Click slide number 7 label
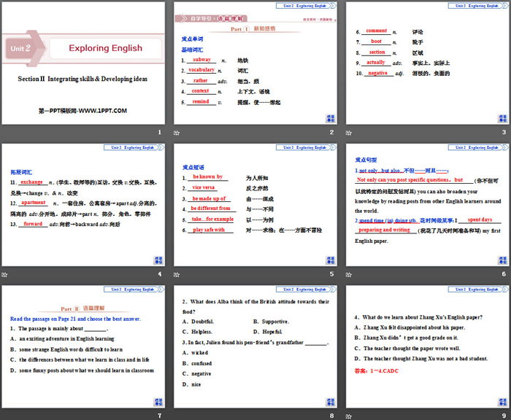Screen dimensions: 511x420 (160, 416)
